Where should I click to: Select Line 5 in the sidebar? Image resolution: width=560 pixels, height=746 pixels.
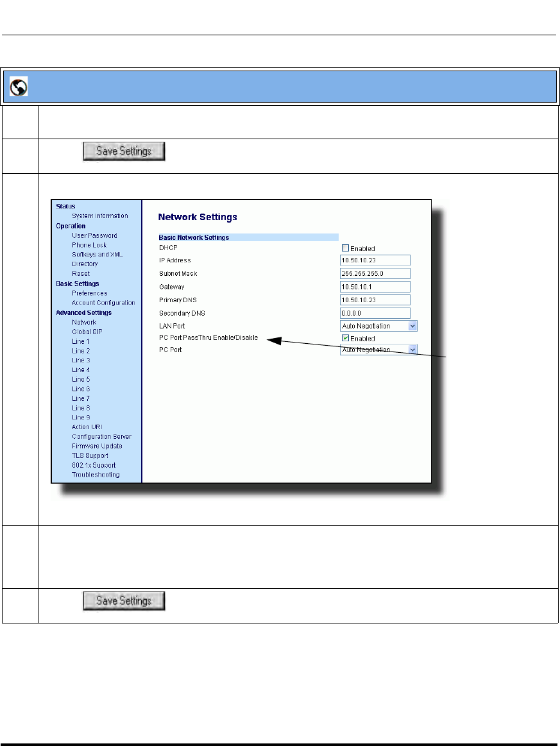(81, 379)
